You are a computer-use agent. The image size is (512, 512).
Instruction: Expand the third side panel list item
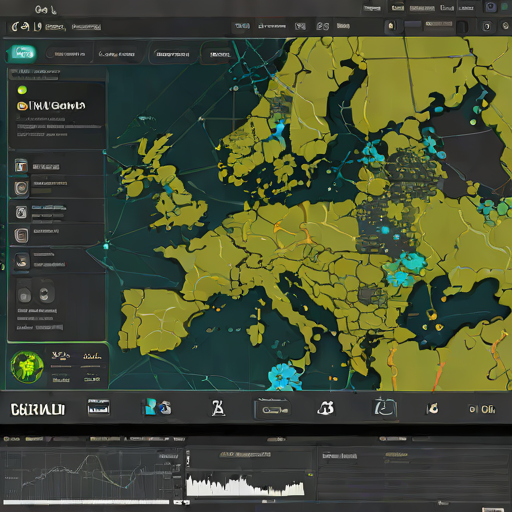57,212
